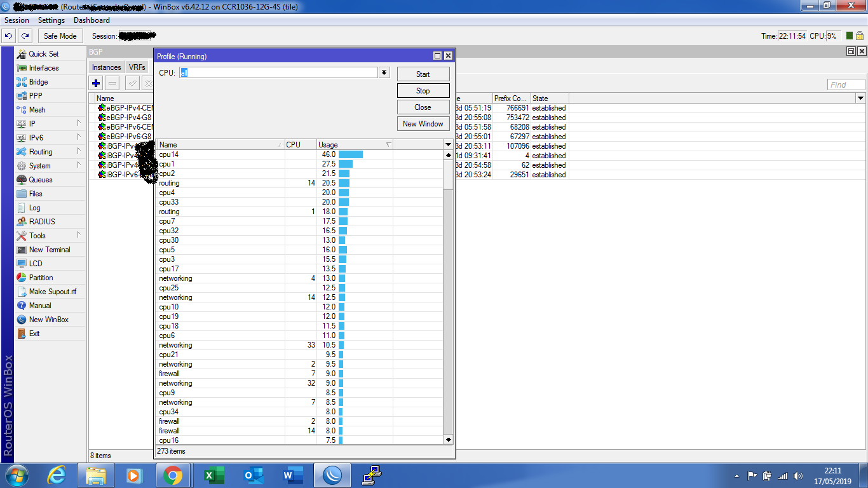868x488 pixels.
Task: Click the Redo arrow icon
Action: point(25,36)
